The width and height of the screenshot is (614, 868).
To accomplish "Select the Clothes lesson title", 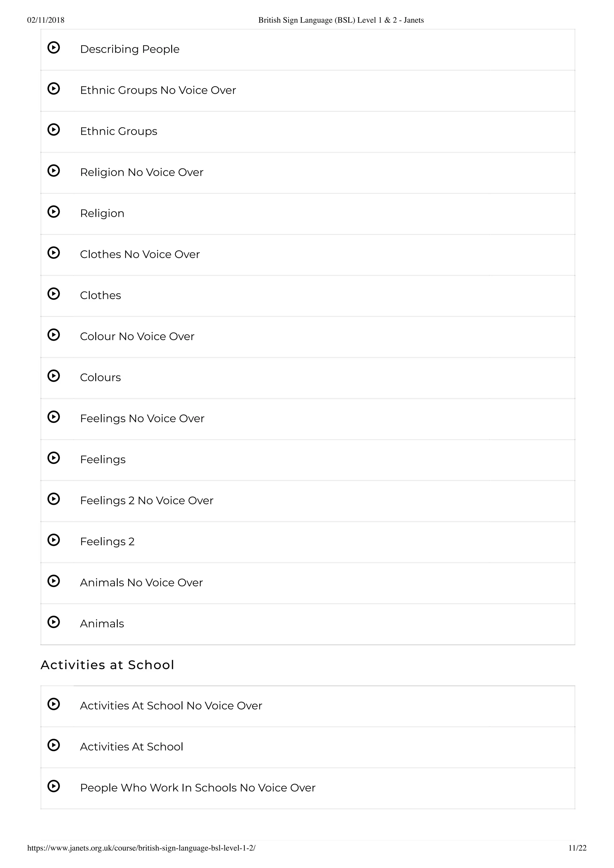I will (x=100, y=295).
